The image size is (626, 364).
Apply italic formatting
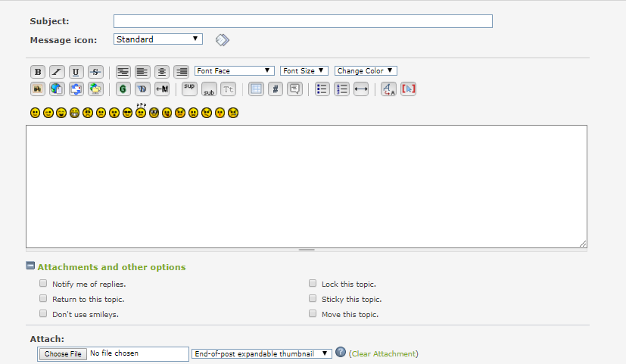(57, 72)
